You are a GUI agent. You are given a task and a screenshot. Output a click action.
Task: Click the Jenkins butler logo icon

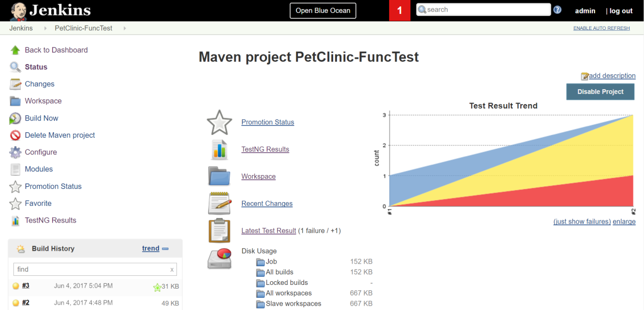coord(18,11)
